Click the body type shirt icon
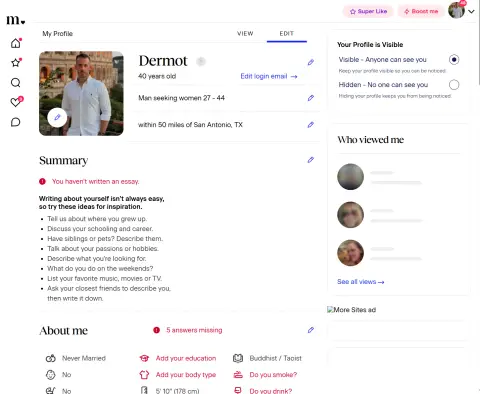This screenshot has height=394, width=480. tap(144, 375)
